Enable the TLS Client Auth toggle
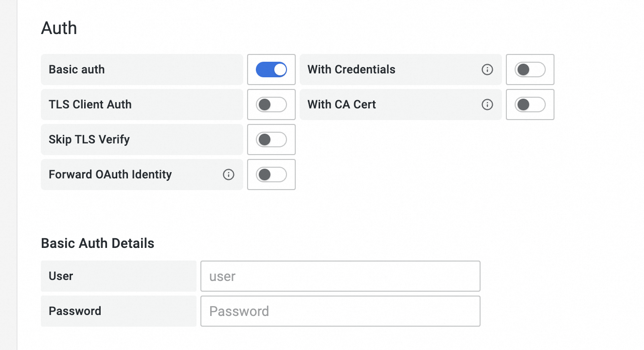The image size is (644, 350). pyautogui.click(x=271, y=105)
